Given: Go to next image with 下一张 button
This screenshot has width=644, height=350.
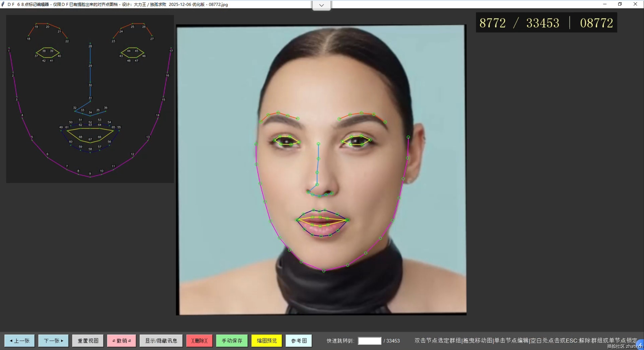Looking at the screenshot, I should [53, 340].
